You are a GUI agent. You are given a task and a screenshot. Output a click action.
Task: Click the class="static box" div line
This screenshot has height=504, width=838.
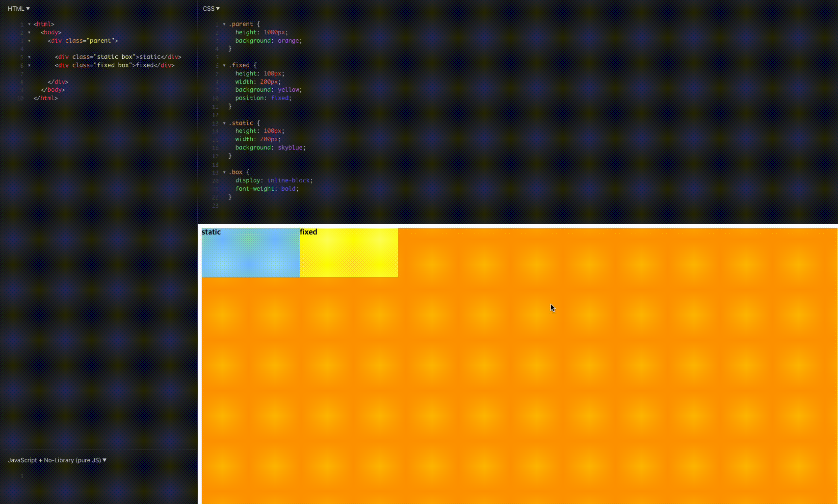tap(118, 57)
